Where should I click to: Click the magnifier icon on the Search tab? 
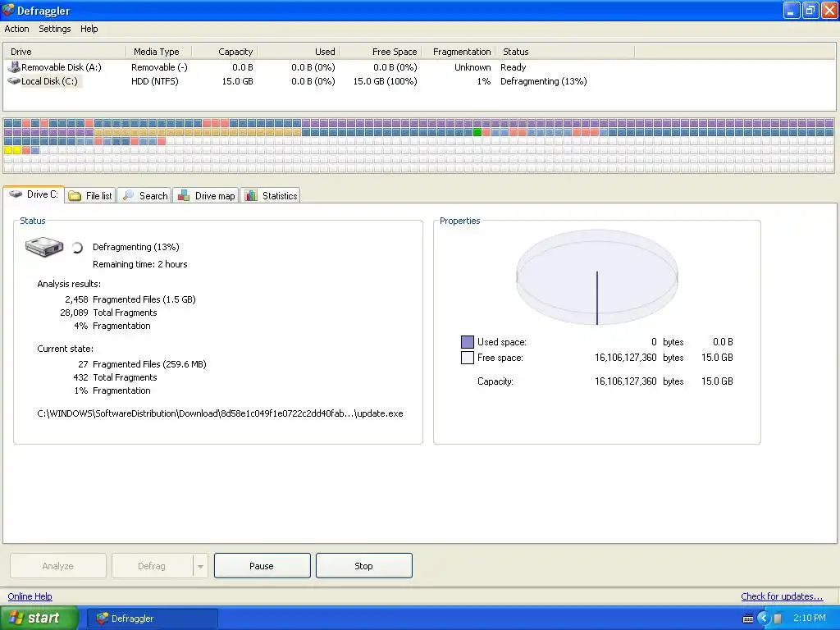(128, 195)
